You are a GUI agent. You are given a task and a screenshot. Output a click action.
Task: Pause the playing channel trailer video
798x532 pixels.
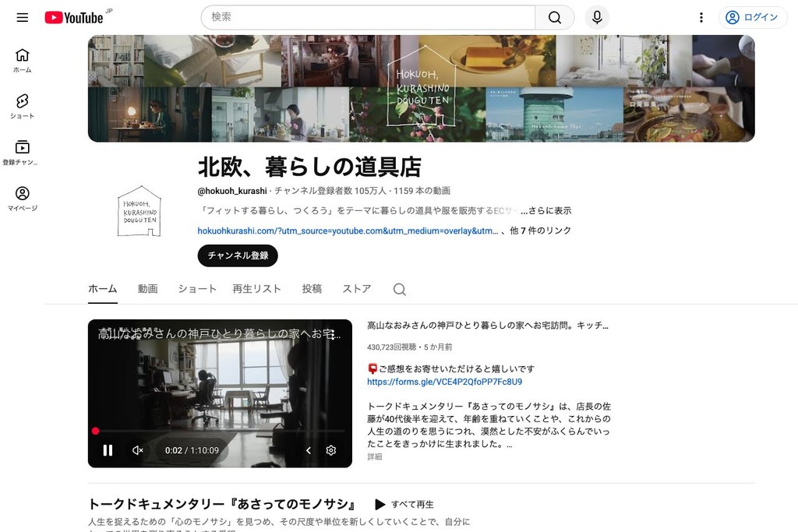(108, 450)
